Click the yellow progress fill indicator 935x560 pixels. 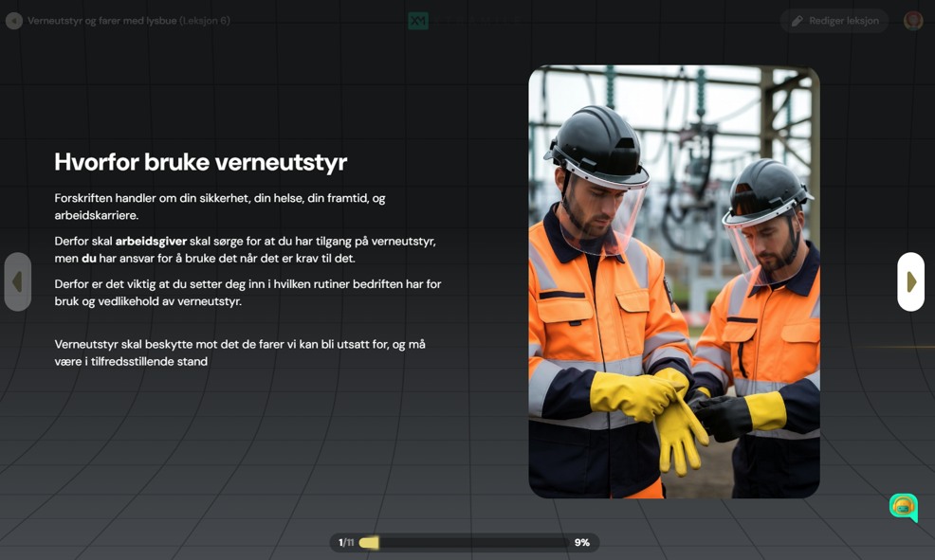[369, 543]
